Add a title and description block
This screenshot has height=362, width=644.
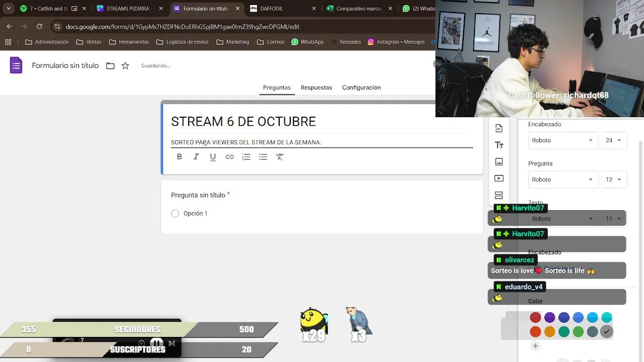(499, 145)
